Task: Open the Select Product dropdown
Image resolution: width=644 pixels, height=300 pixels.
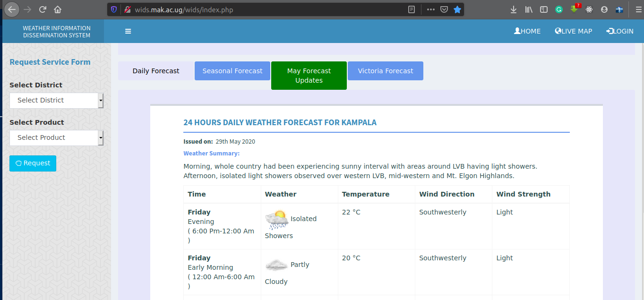Action: [56, 137]
